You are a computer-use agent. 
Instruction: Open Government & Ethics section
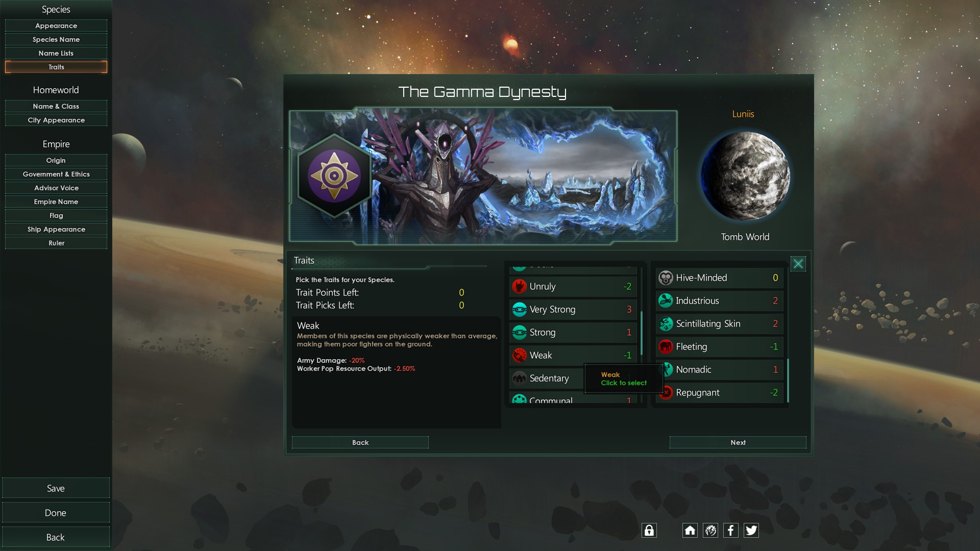(56, 174)
